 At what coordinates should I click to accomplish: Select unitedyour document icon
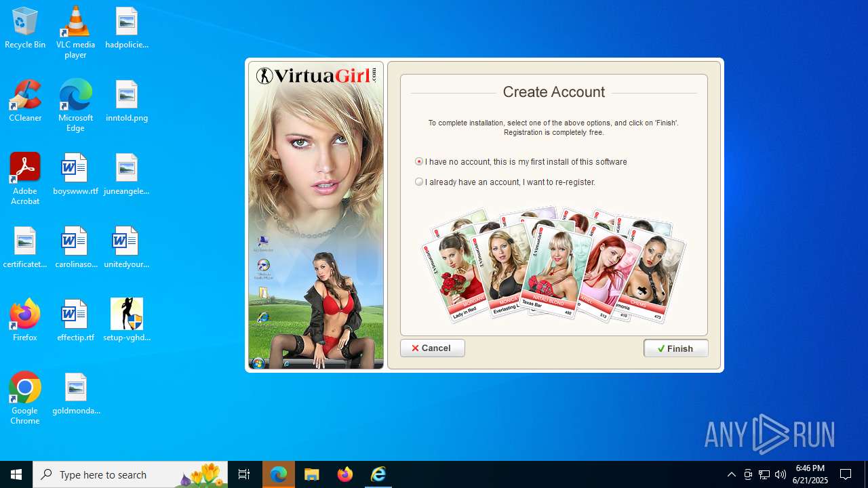[x=127, y=248]
